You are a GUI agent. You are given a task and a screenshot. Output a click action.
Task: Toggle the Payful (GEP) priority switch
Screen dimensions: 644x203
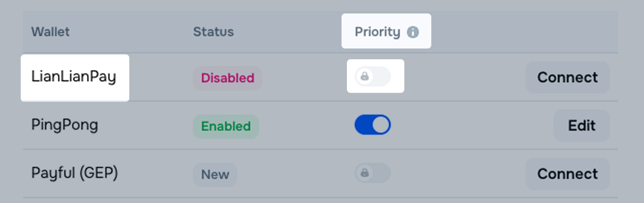point(373,173)
